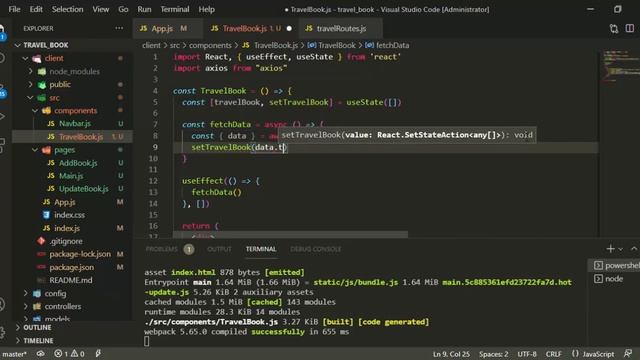
Task: Click the errors and warnings status indicator
Action: pos(69,354)
